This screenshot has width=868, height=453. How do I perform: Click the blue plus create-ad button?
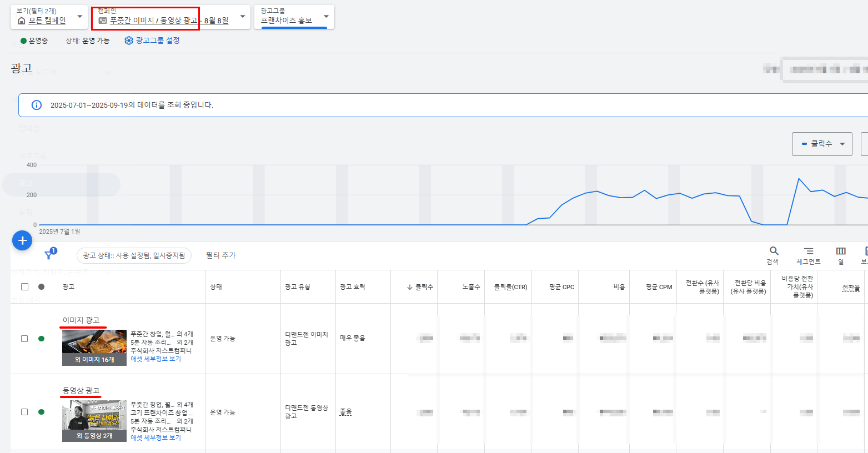(22, 240)
